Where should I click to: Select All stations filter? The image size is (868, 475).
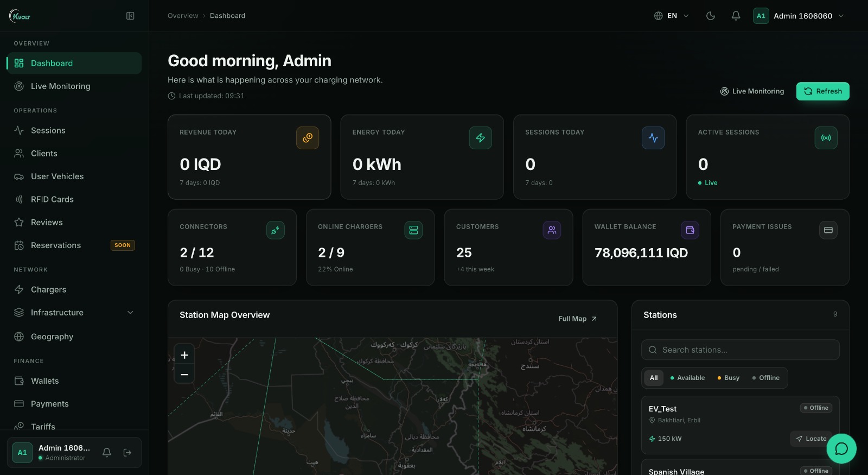654,378
